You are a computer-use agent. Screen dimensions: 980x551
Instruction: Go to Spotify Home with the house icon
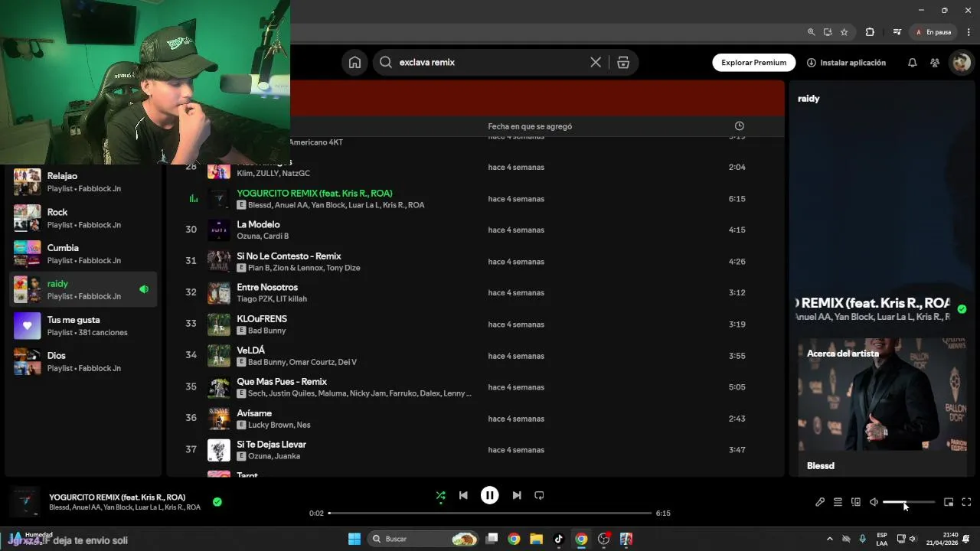coord(354,63)
